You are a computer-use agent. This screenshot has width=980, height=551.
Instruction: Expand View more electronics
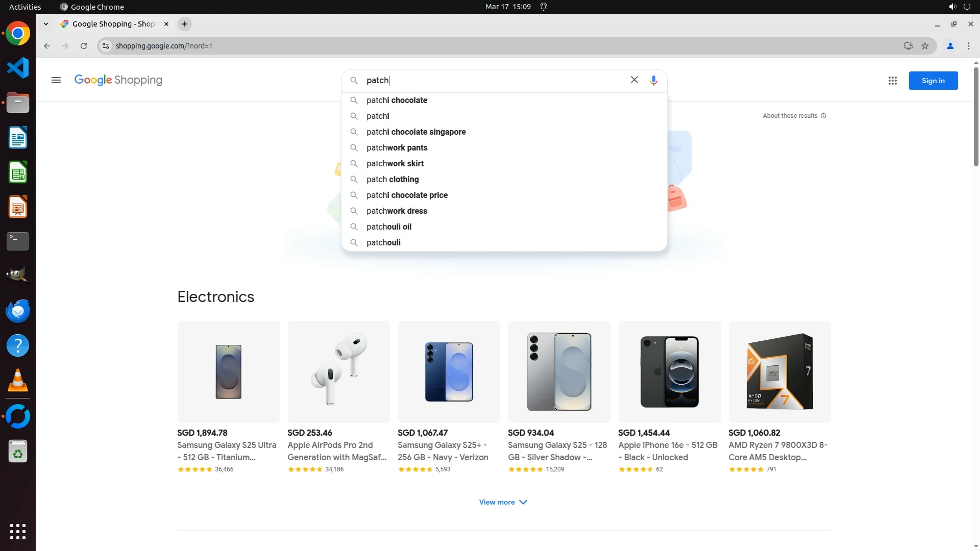[x=503, y=502]
